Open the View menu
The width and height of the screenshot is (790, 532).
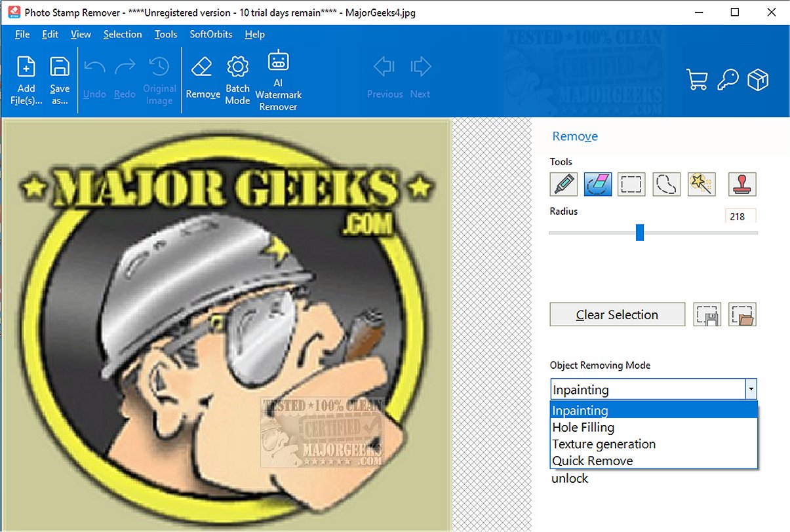coord(81,34)
